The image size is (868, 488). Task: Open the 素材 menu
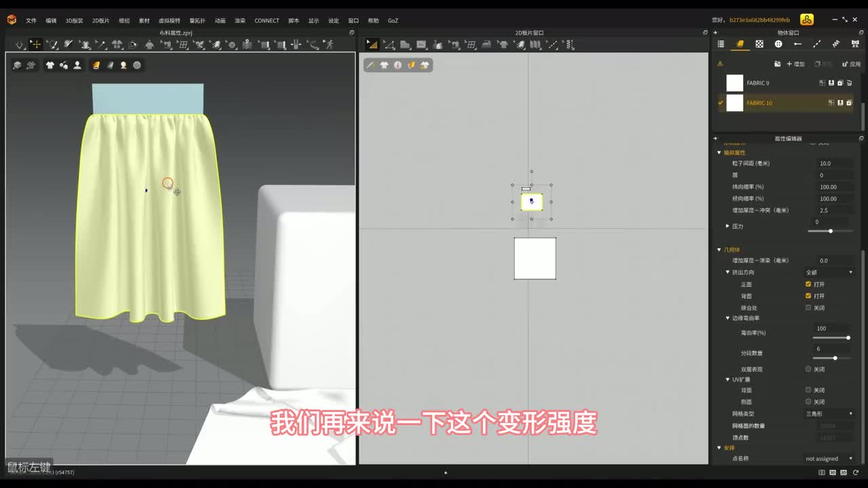coord(144,20)
